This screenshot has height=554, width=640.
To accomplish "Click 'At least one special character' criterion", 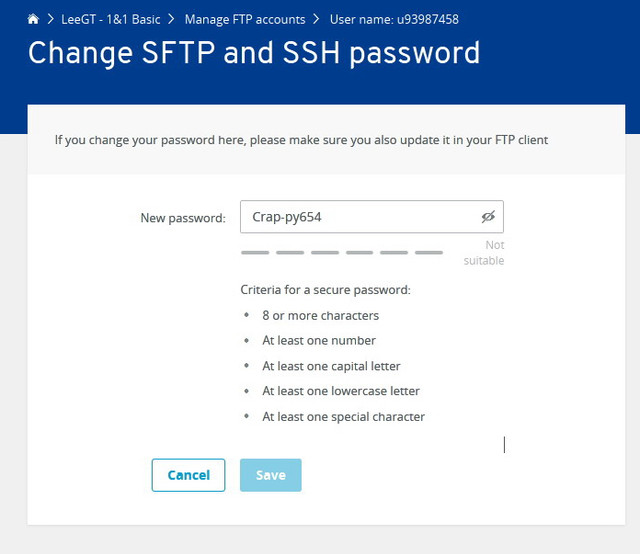I will (x=343, y=417).
